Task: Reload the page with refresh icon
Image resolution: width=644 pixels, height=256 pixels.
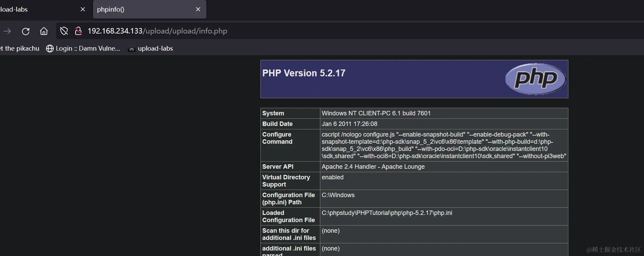Action: (26, 31)
